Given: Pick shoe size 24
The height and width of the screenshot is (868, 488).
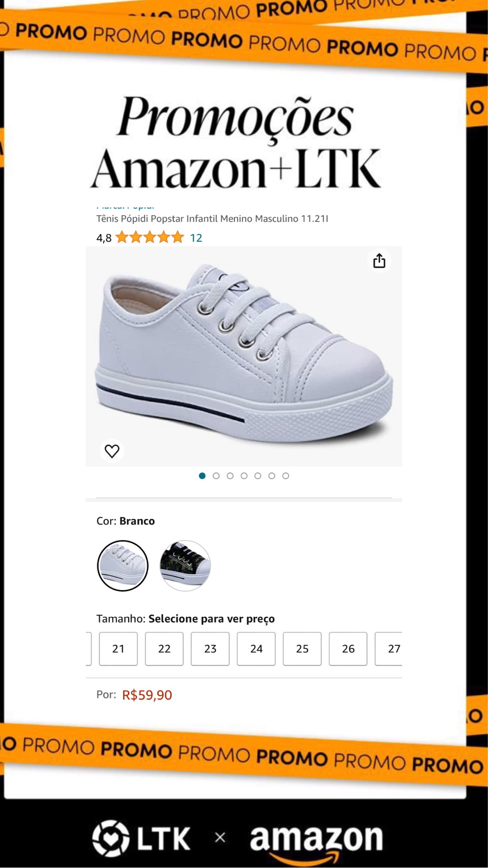Looking at the screenshot, I should [x=256, y=649].
